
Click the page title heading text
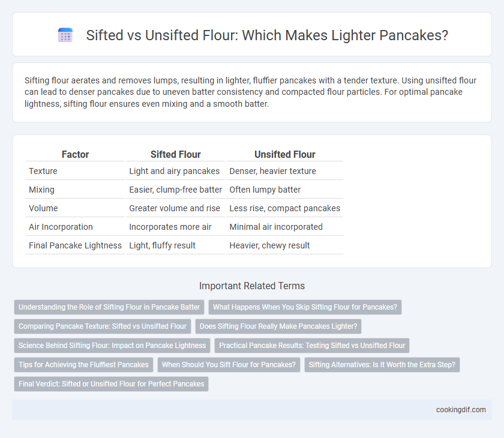tap(267, 35)
